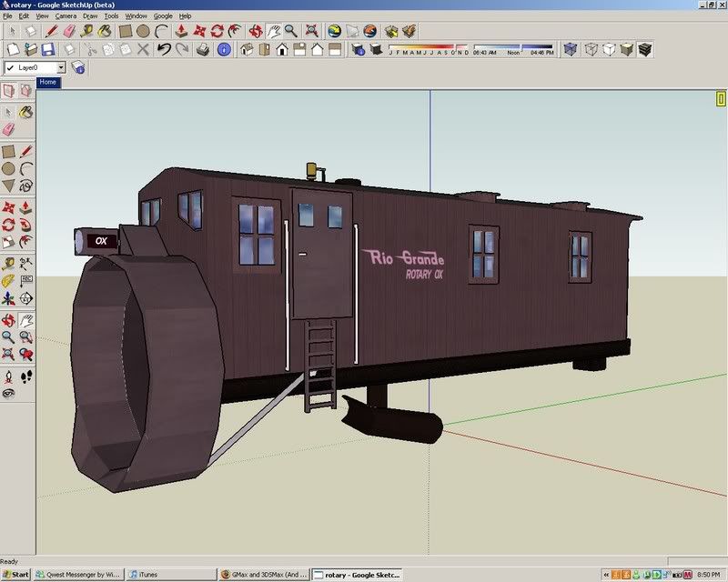Select the Zoom magnifier tool in top toolbar
The image size is (728, 582).
point(291,32)
